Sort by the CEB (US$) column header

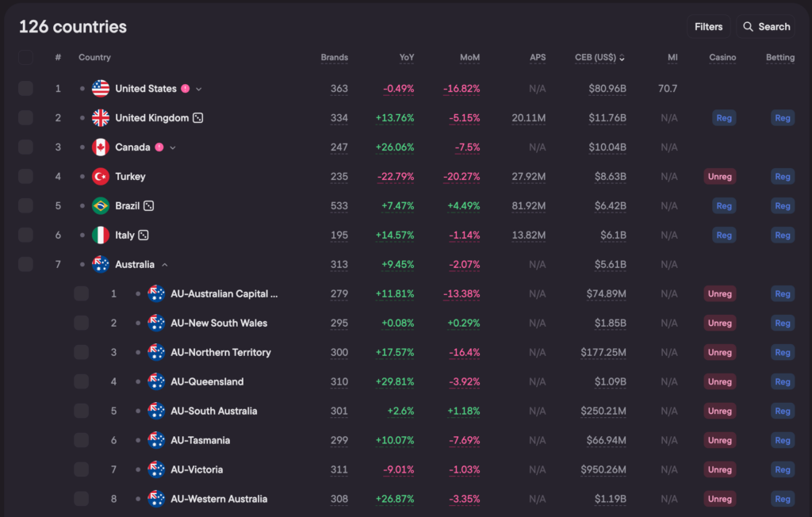tap(599, 58)
